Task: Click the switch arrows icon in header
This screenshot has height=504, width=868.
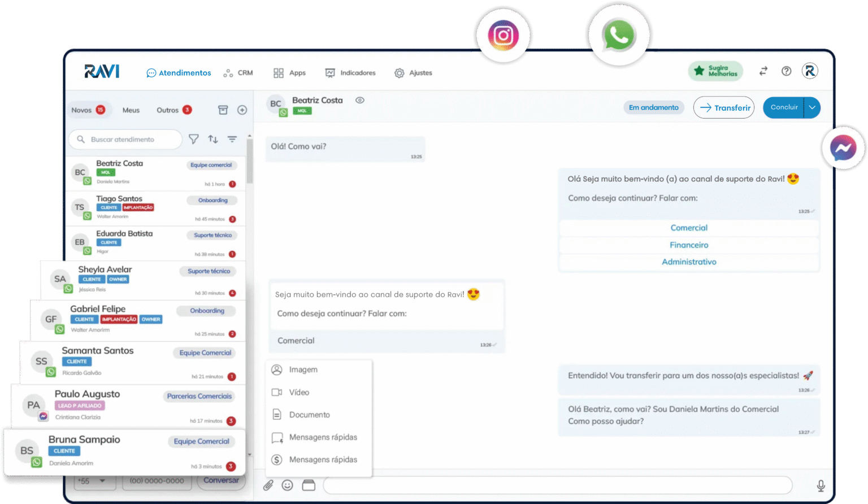Action: point(763,71)
